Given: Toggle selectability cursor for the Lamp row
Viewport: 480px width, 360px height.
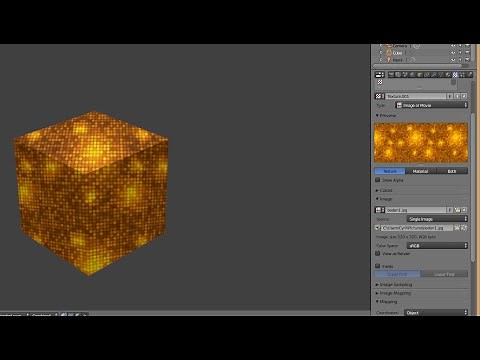Looking at the screenshot, I should point(460,60).
